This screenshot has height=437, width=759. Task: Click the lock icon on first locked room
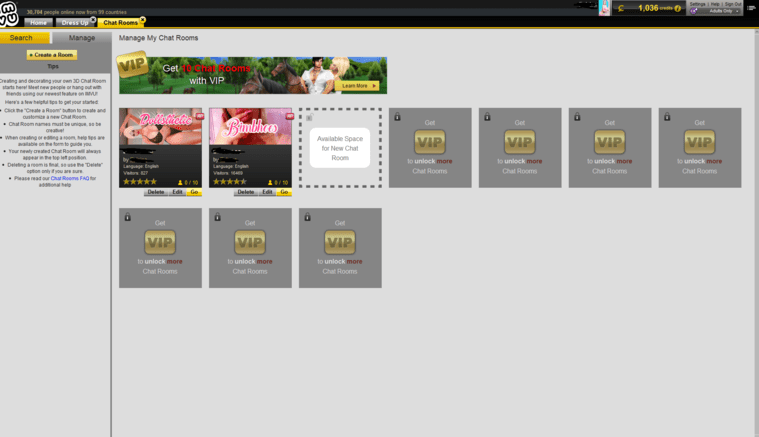click(397, 117)
